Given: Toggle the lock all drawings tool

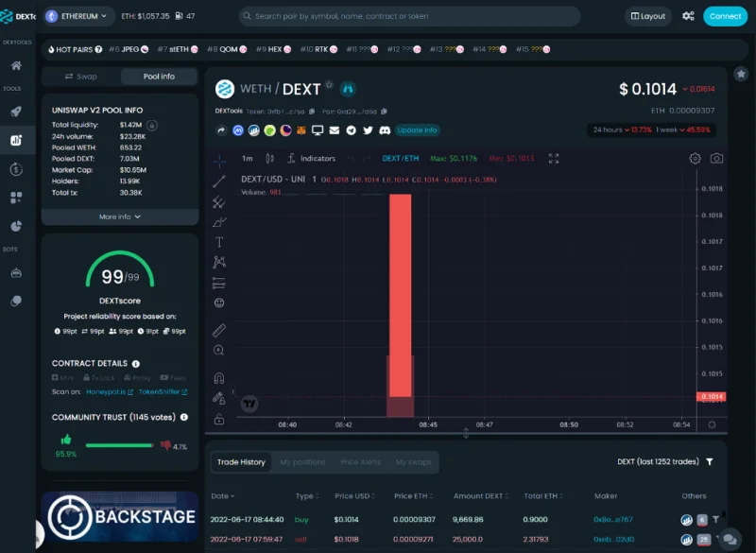Looking at the screenshot, I should (x=219, y=419).
